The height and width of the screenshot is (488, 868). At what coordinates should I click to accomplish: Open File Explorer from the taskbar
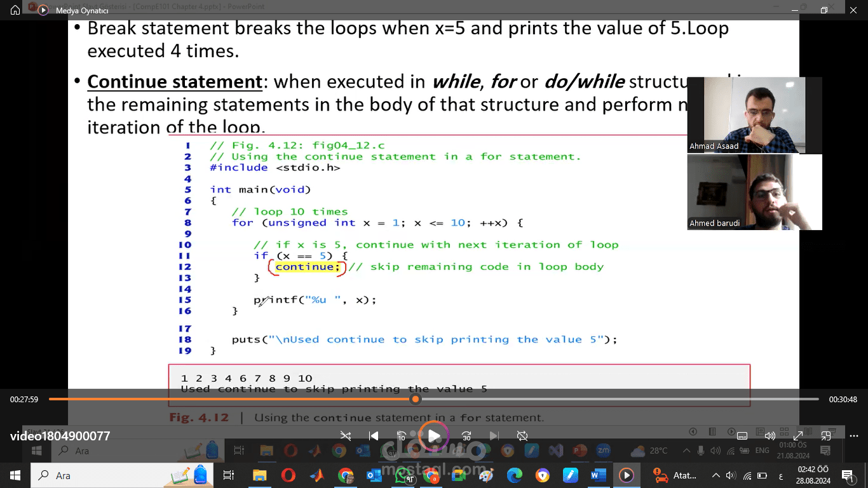tap(259, 475)
